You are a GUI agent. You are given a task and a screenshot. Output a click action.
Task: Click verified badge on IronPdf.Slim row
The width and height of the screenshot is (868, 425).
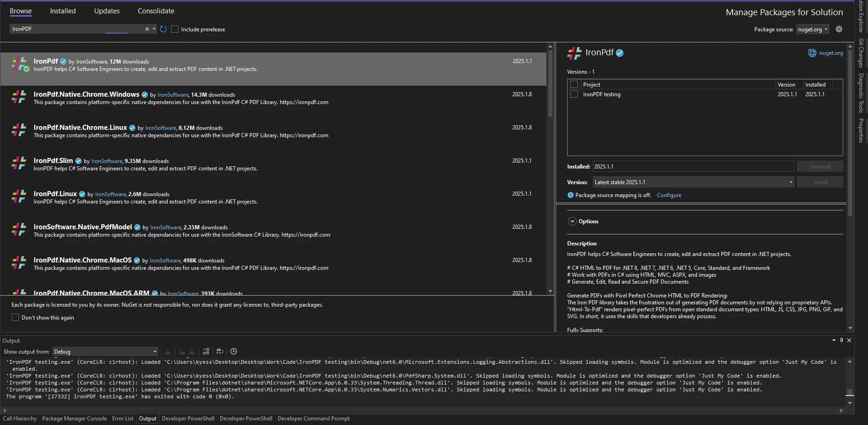click(78, 161)
